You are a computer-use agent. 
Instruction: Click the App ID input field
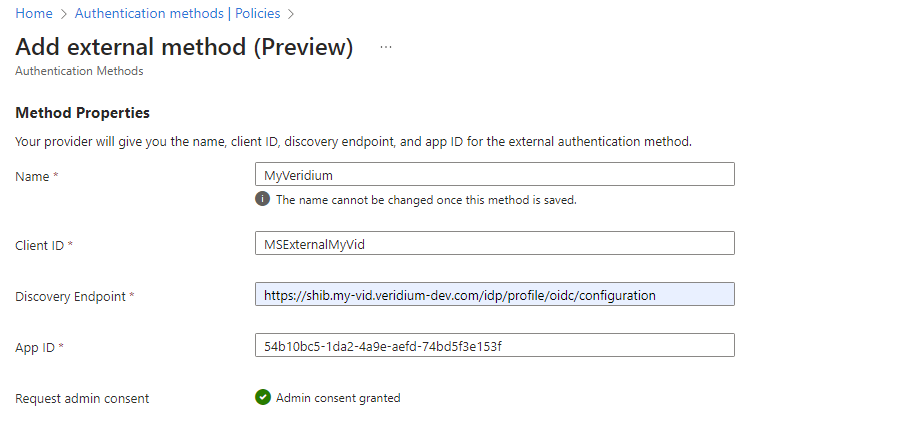pos(494,345)
